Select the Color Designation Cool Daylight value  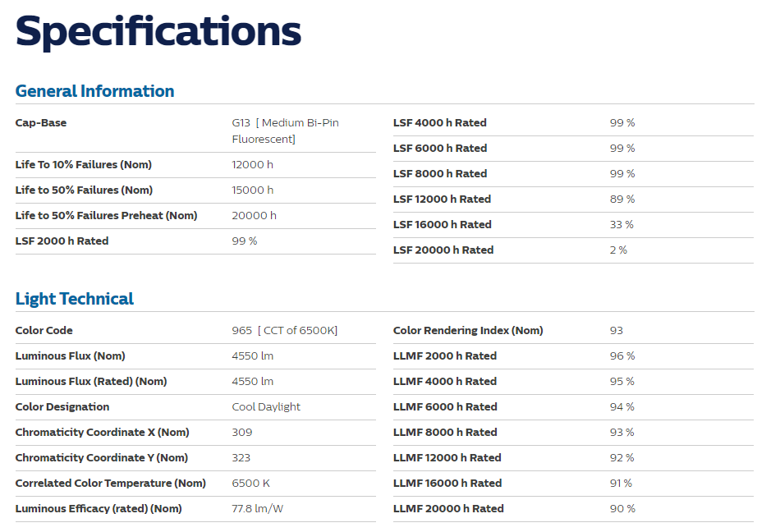pyautogui.click(x=266, y=406)
